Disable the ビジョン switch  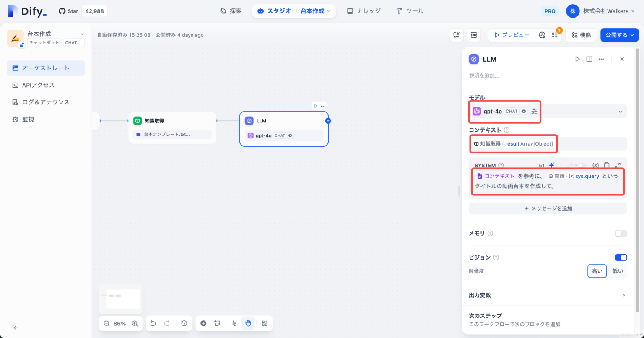(621, 257)
